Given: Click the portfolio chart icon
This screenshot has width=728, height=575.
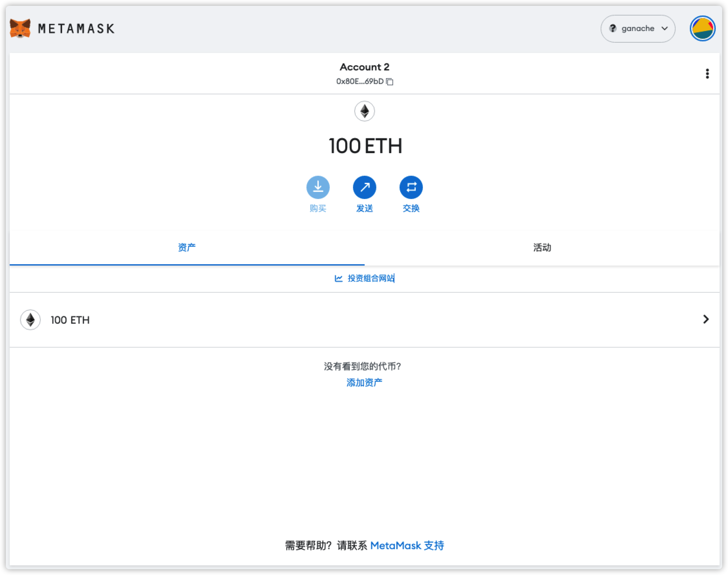Looking at the screenshot, I should click(338, 278).
